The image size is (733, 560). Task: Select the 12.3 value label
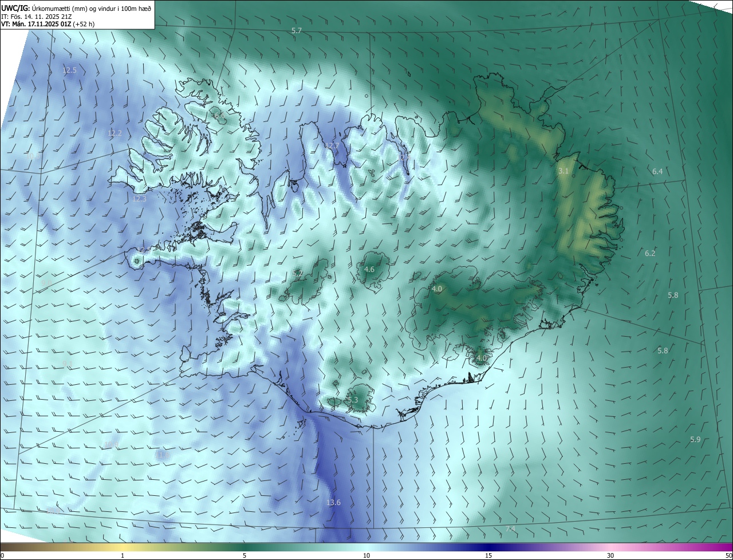(x=139, y=199)
